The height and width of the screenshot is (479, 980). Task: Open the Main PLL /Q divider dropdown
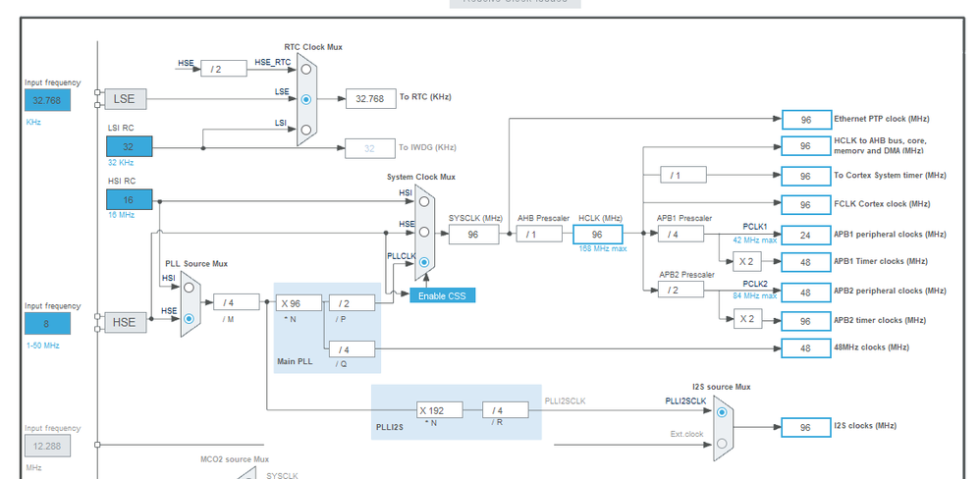352,349
